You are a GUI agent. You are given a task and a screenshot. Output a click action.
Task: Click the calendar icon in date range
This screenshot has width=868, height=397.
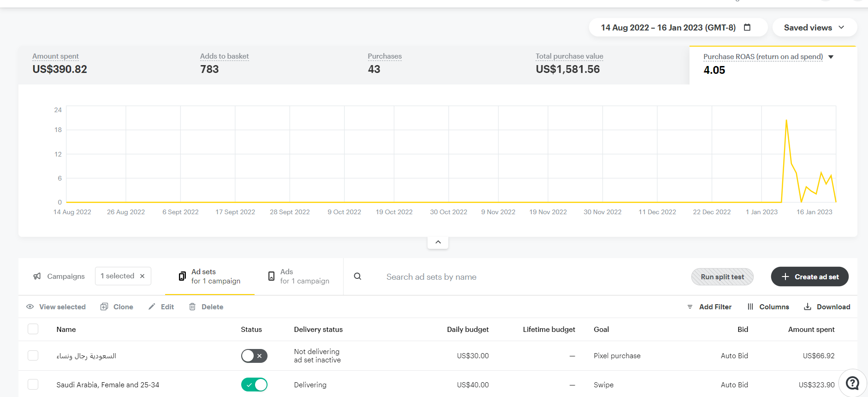point(747,27)
